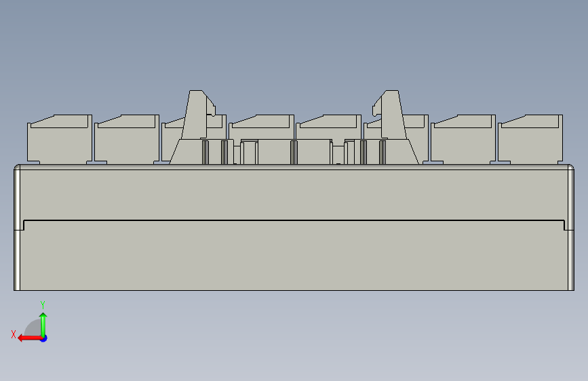The width and height of the screenshot is (588, 381).
Task: Click the red X axis arrow on the triad
Action: coord(29,338)
